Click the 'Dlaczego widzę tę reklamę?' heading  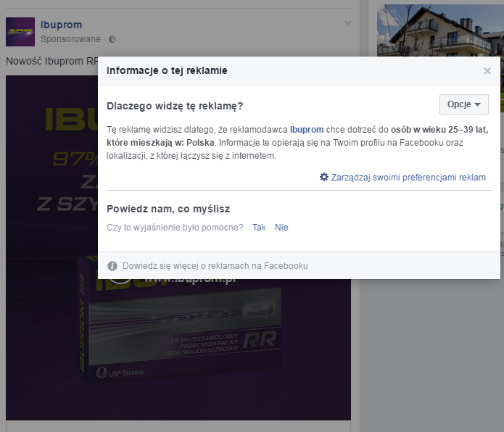175,106
